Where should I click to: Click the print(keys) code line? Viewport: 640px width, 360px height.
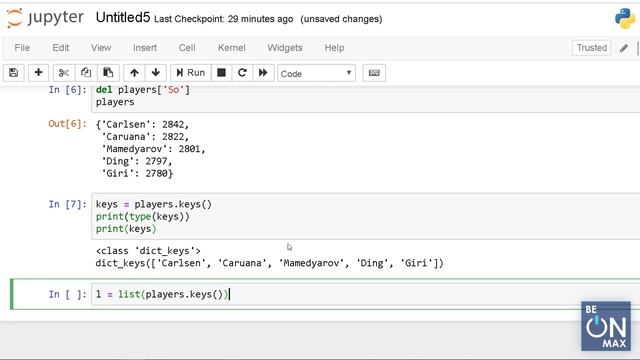click(x=126, y=229)
